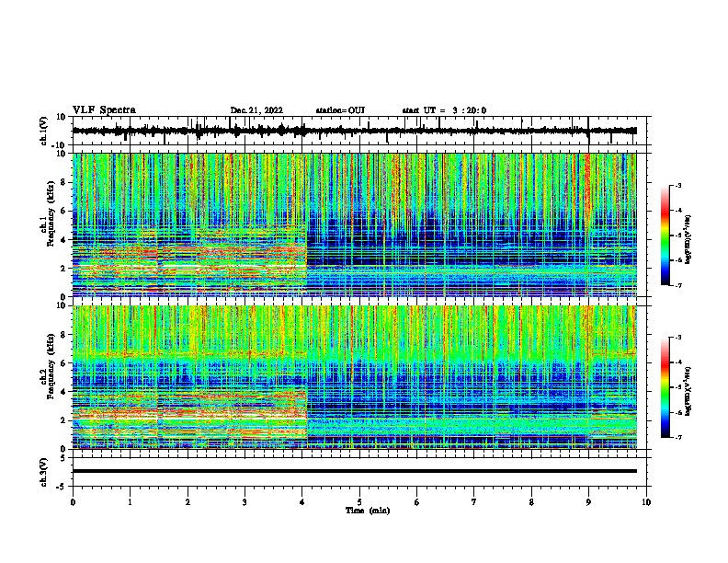
Task: Click the "4" tick on time axis
Action: tap(302, 502)
